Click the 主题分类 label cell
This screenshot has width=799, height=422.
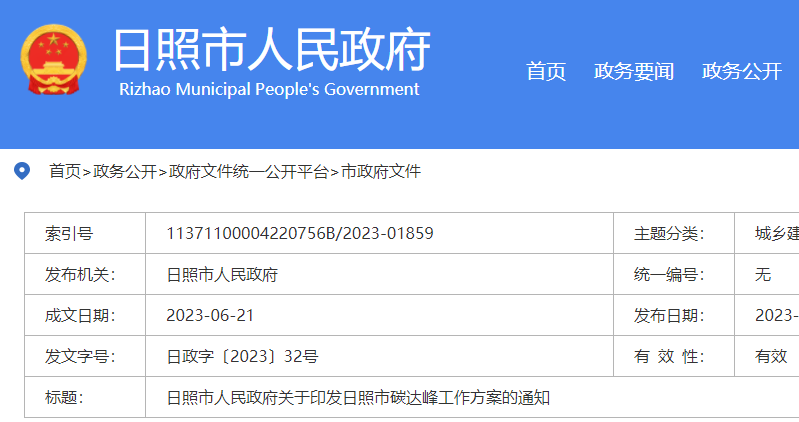[669, 234]
